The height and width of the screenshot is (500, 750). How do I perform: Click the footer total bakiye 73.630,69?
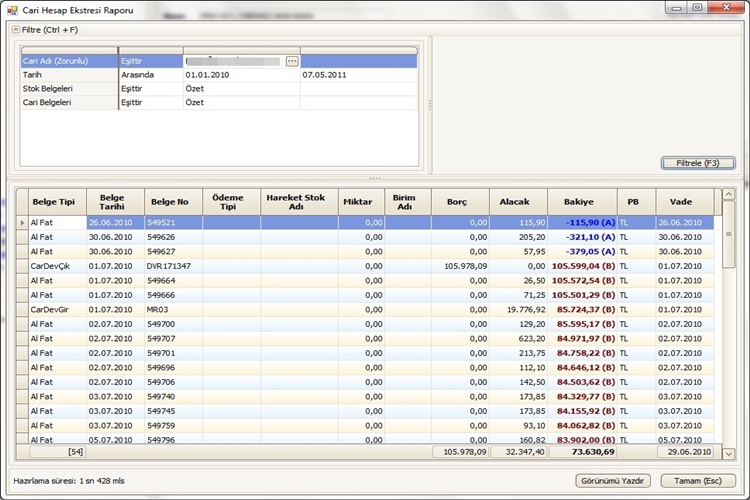tap(583, 452)
